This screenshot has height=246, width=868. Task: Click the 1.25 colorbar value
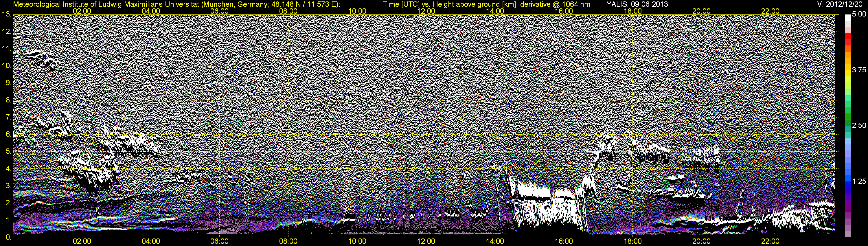pyautogui.click(x=859, y=182)
